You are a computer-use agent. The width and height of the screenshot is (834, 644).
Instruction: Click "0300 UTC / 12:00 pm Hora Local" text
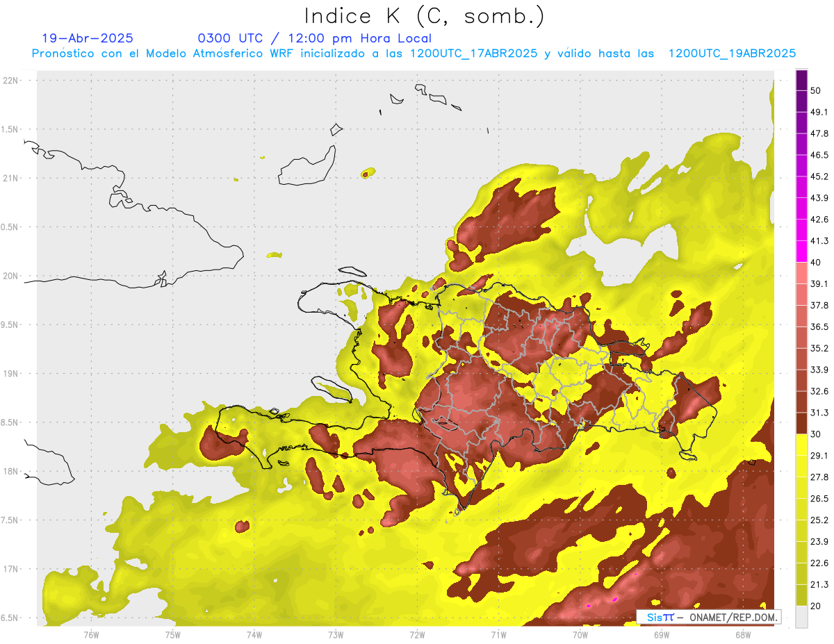coord(315,38)
